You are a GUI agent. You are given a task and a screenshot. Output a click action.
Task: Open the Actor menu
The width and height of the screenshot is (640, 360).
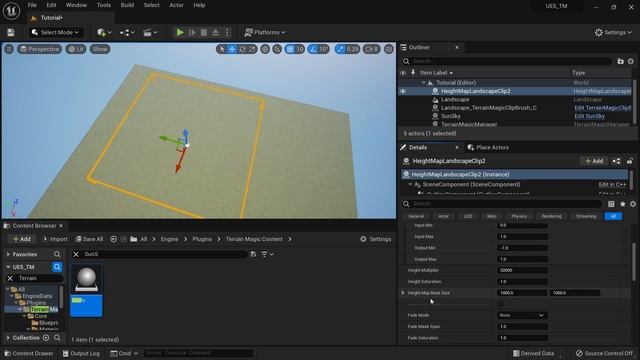click(x=176, y=5)
